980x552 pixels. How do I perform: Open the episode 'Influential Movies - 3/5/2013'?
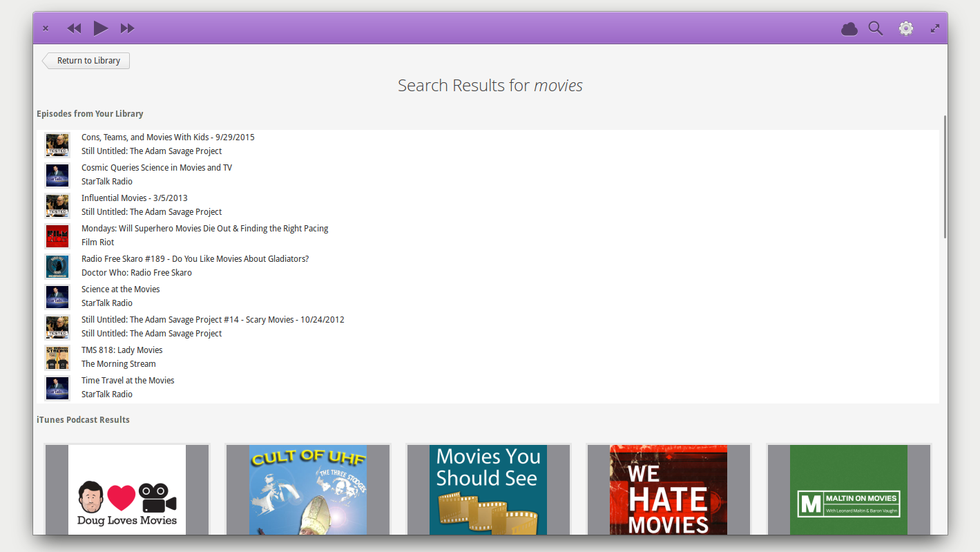[134, 198]
